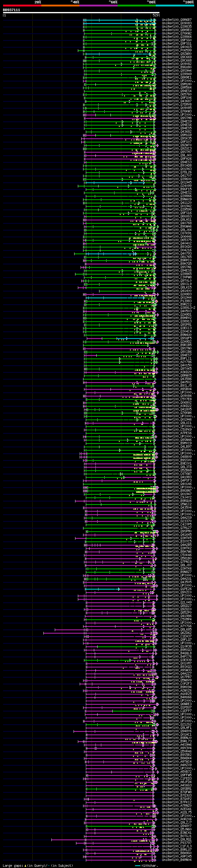The image size is (197, 868).
Task: Select the UniRef100_C6T6W7 label
Action: click(x=176, y=474)
